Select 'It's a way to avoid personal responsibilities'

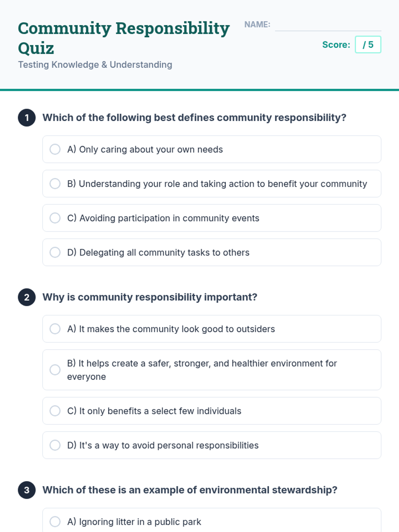click(55, 445)
